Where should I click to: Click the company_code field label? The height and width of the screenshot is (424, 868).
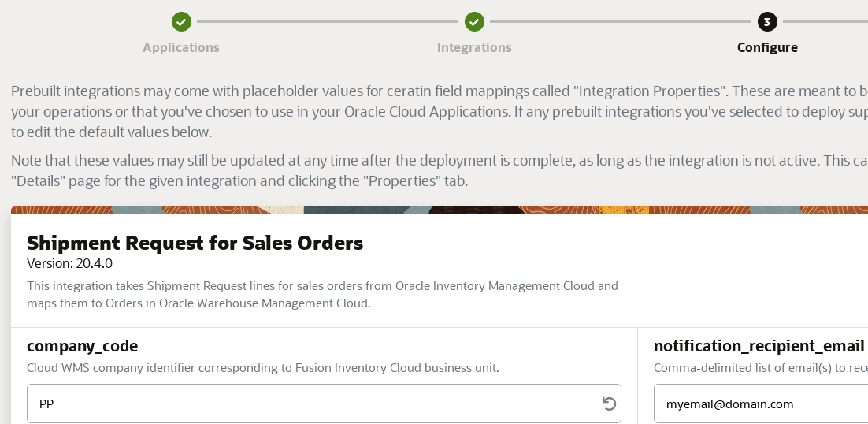(x=82, y=345)
